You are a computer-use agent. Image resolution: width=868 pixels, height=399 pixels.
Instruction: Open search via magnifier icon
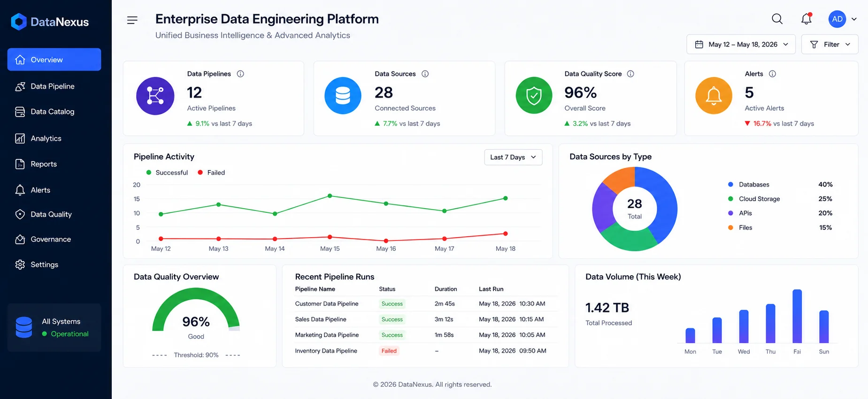[777, 19]
